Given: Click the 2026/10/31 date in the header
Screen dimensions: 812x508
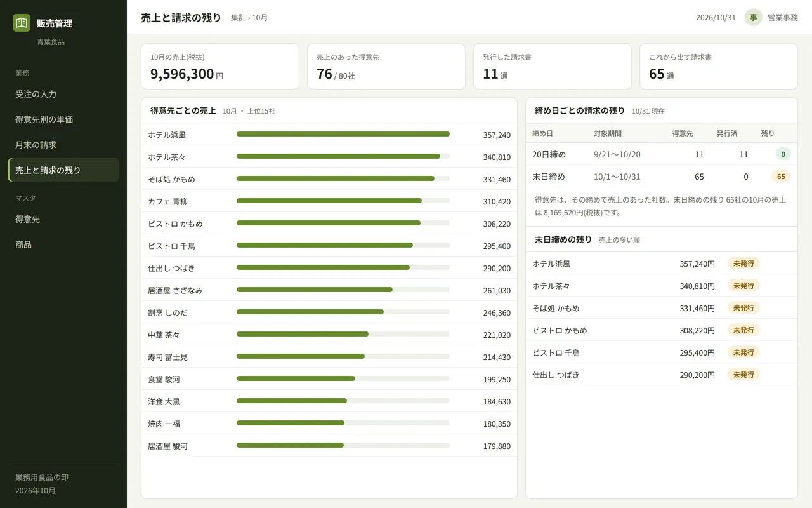Looking at the screenshot, I should point(716,18).
